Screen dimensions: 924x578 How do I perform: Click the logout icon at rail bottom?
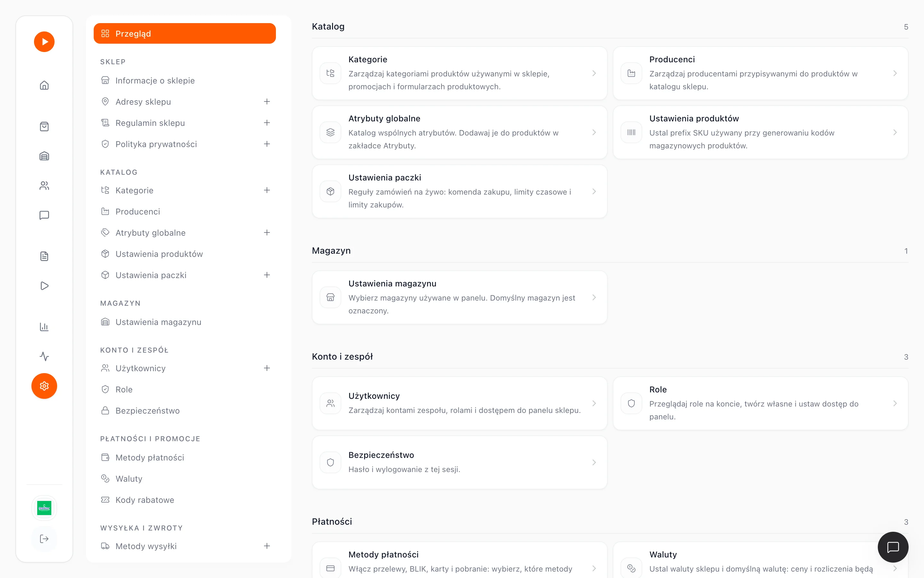(44, 539)
